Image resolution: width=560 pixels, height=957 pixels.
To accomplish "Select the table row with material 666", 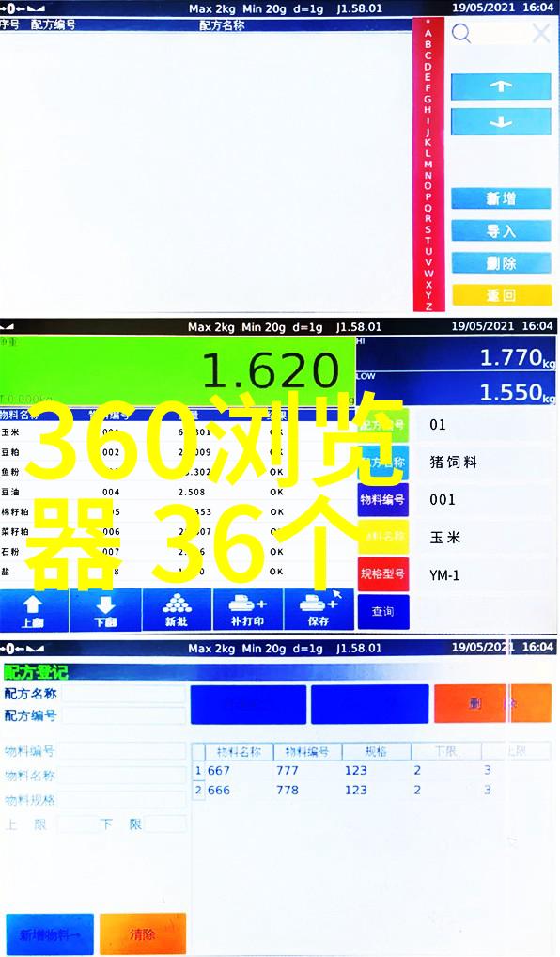I will click(x=372, y=790).
